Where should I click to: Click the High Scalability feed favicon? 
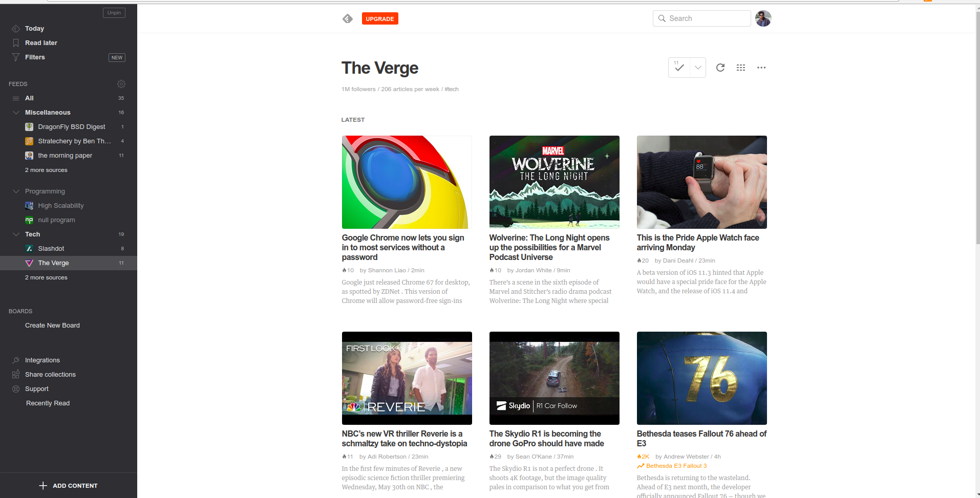point(29,206)
